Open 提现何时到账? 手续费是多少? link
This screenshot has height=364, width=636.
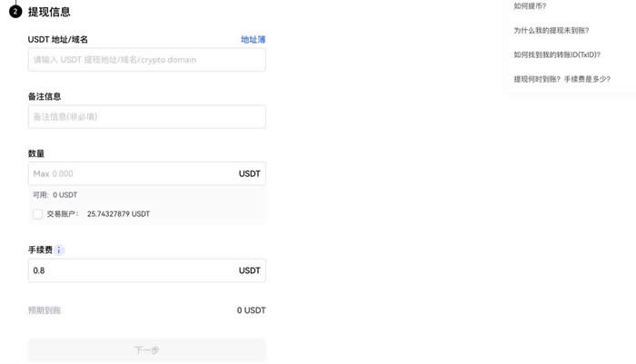coord(561,79)
